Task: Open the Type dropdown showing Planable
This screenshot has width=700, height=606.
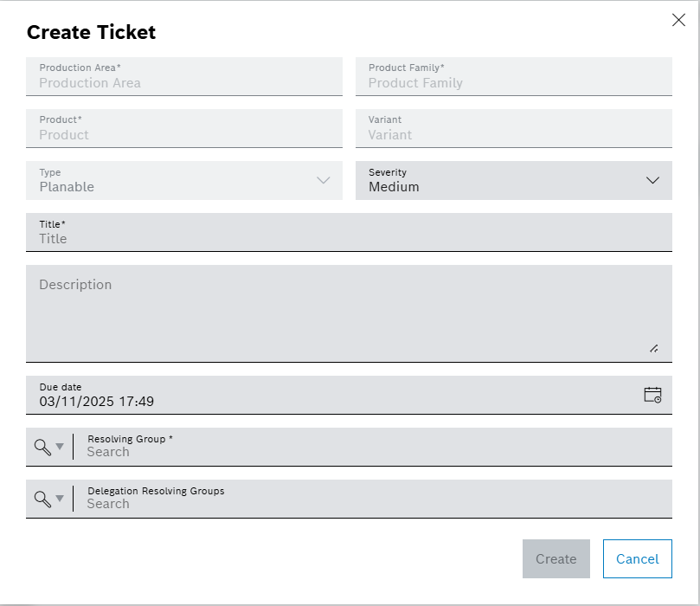Action: (x=324, y=180)
